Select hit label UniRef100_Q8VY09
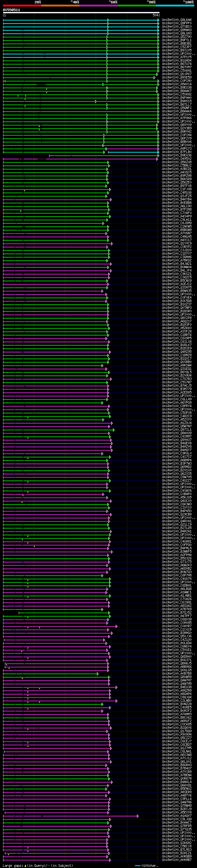Screen dimensions: 197x868 [177, 125]
